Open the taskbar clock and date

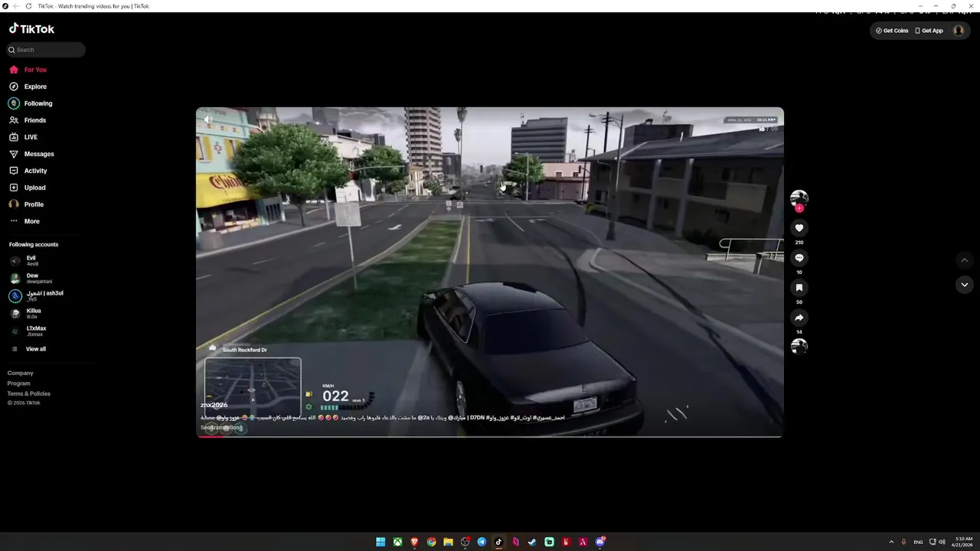(963, 542)
